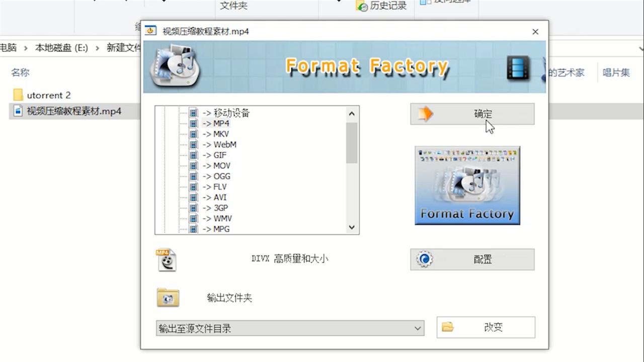Open the 配置 settings button

coord(472,259)
